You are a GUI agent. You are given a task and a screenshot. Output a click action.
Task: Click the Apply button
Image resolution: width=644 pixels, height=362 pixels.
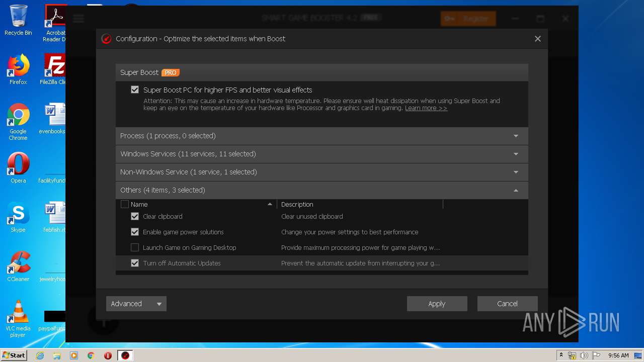pyautogui.click(x=437, y=304)
